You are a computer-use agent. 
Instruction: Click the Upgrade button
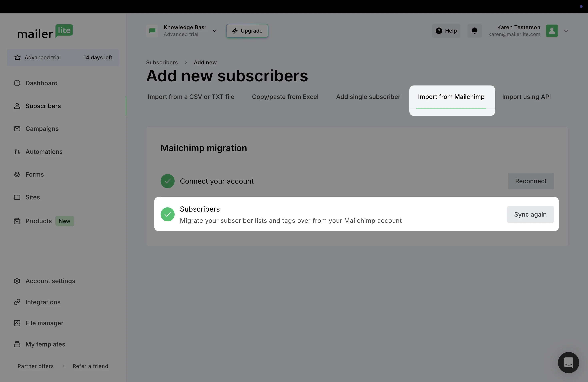point(247,31)
